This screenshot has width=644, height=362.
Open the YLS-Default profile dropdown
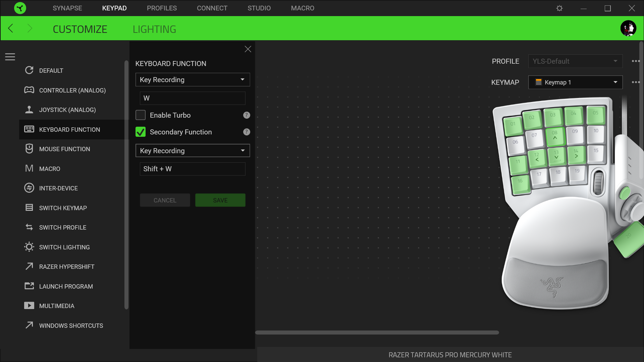[x=575, y=61]
